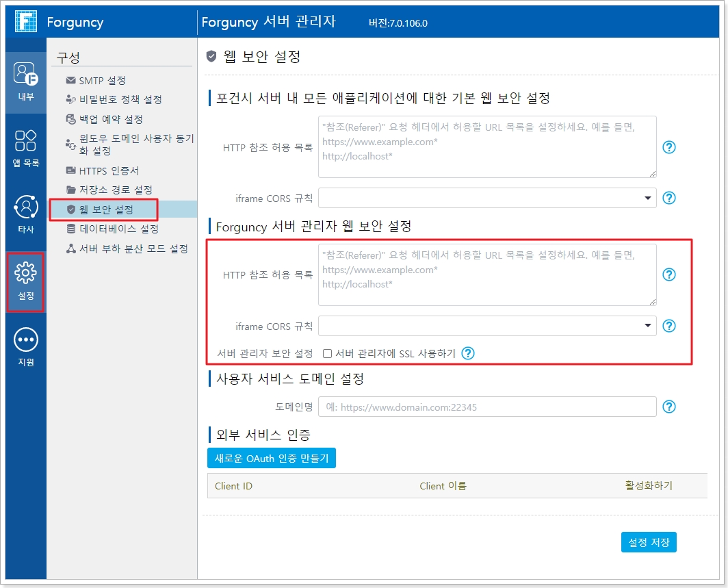Expand server admin iframe CORS 규칙 dropdown
The image size is (728, 588).
pos(647,326)
